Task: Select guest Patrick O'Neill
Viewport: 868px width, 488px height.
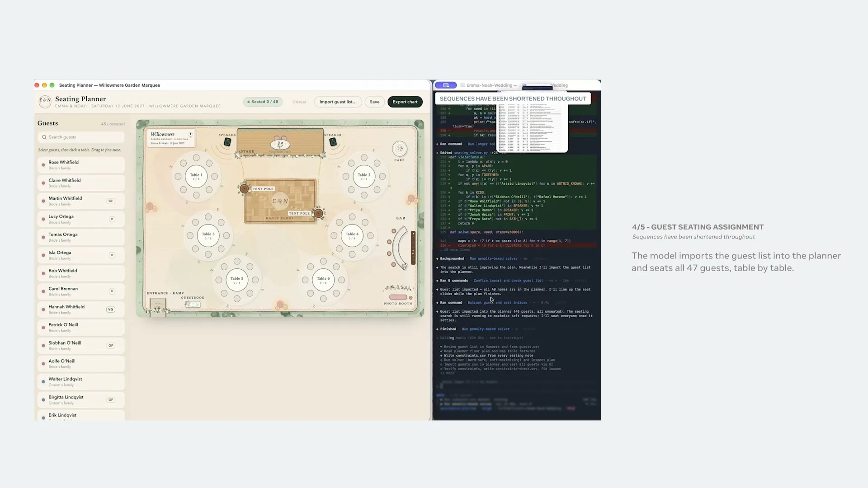Action: pos(81,328)
